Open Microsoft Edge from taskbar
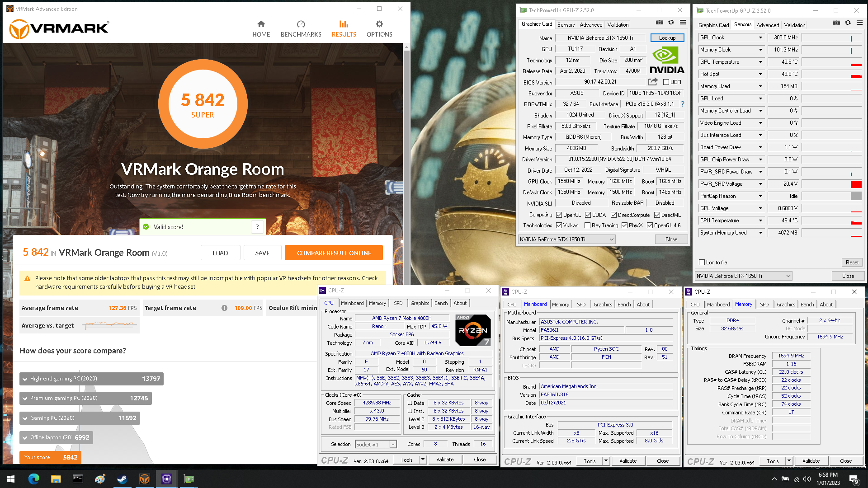Viewport: 868px width, 488px height. tap(34, 479)
